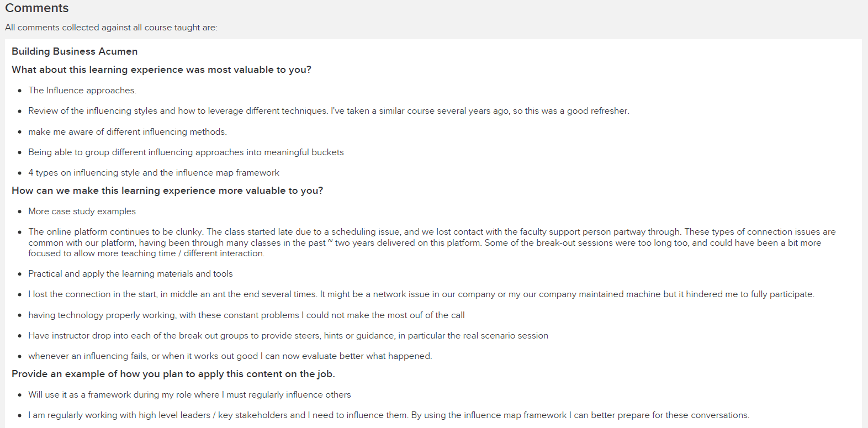The image size is (868, 428).
Task: Click the "Practical and apply the learning materials" comment
Action: [131, 274]
